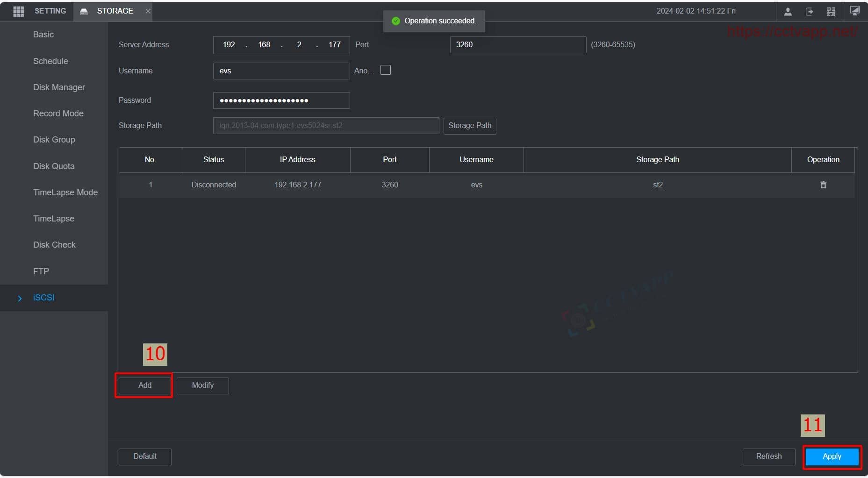Viewport: 868px width, 478px height.
Task: Click the storage drive icon in STORAGE tab
Action: tap(84, 11)
